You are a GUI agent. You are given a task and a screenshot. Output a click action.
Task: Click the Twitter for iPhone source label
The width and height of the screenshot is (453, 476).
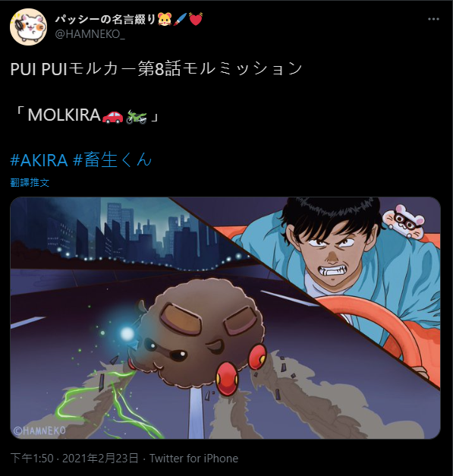click(x=194, y=459)
